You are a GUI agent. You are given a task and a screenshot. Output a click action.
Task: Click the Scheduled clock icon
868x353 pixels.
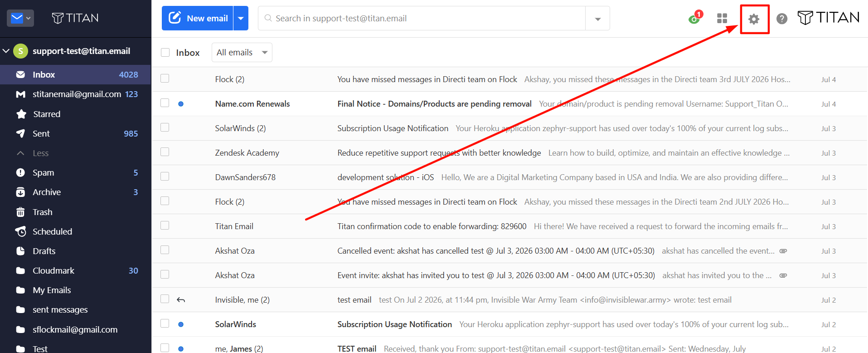click(x=21, y=231)
